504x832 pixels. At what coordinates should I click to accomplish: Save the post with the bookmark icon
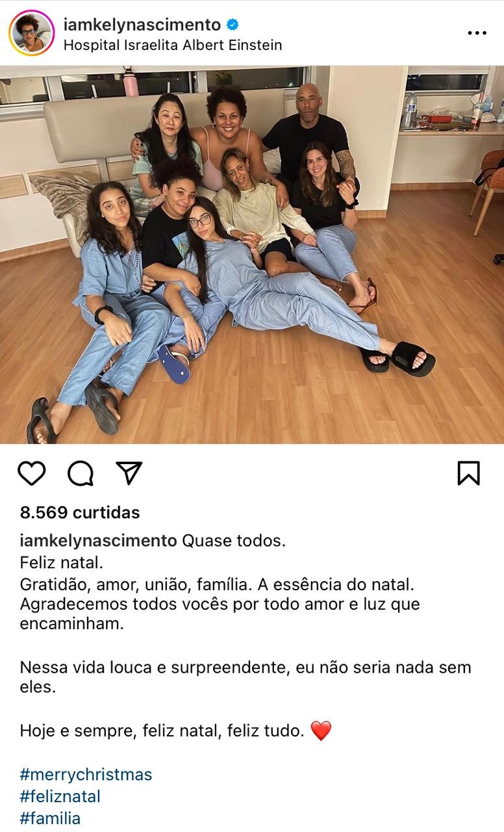(468, 473)
